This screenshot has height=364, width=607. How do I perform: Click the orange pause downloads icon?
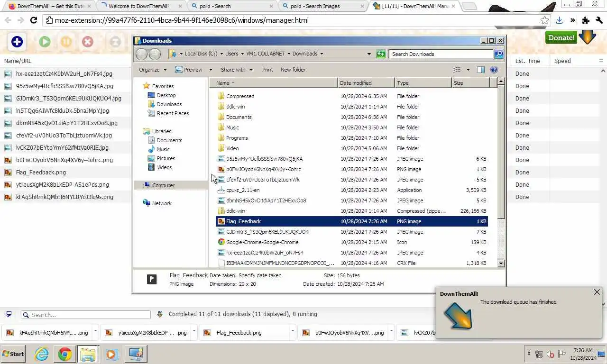pyautogui.click(x=66, y=42)
